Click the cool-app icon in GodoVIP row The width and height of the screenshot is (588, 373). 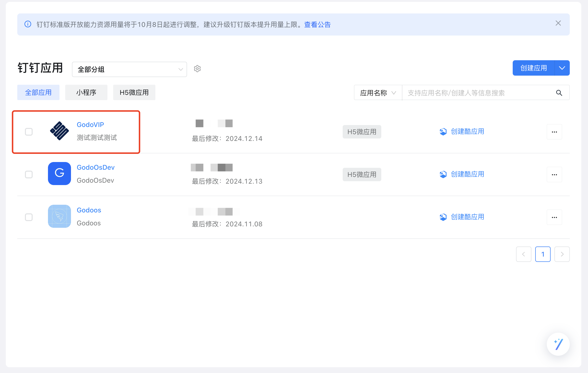[443, 132]
